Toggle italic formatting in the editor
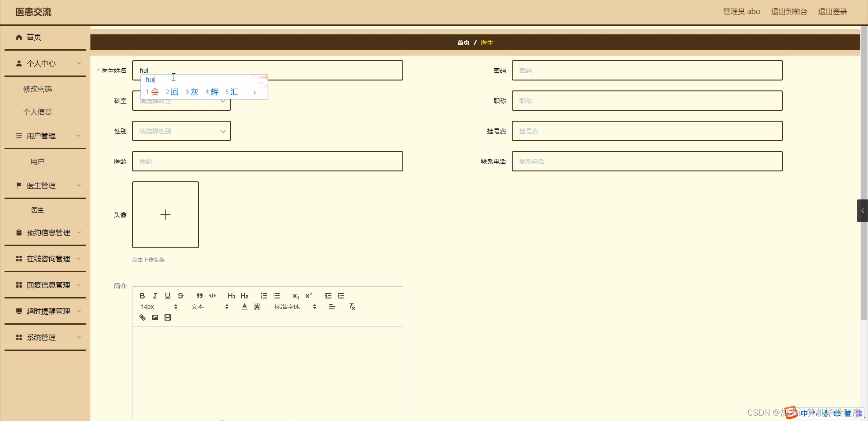868x421 pixels. coord(155,296)
